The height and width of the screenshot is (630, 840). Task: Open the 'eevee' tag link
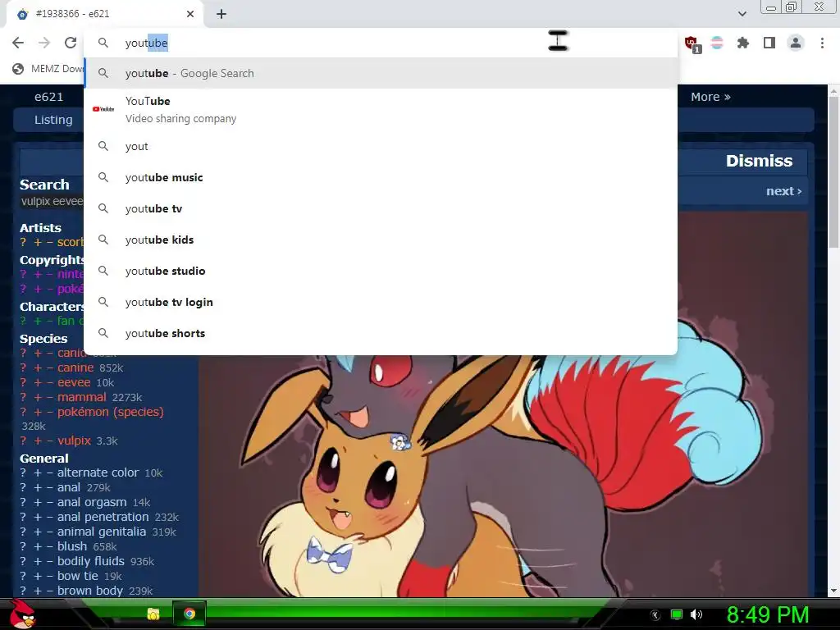click(74, 382)
